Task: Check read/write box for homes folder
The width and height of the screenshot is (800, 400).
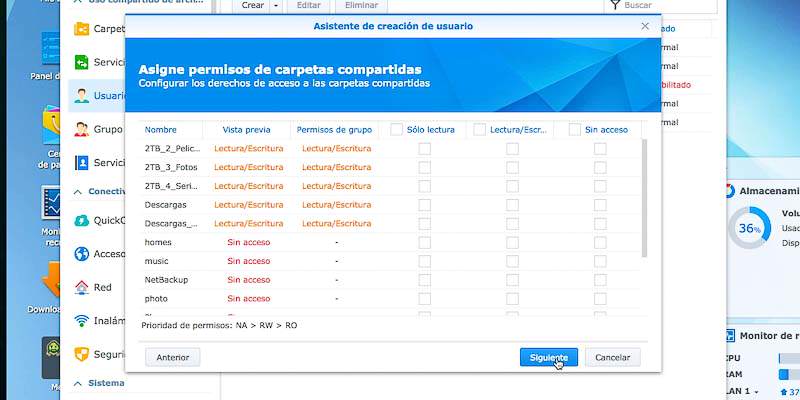Action: [512, 242]
